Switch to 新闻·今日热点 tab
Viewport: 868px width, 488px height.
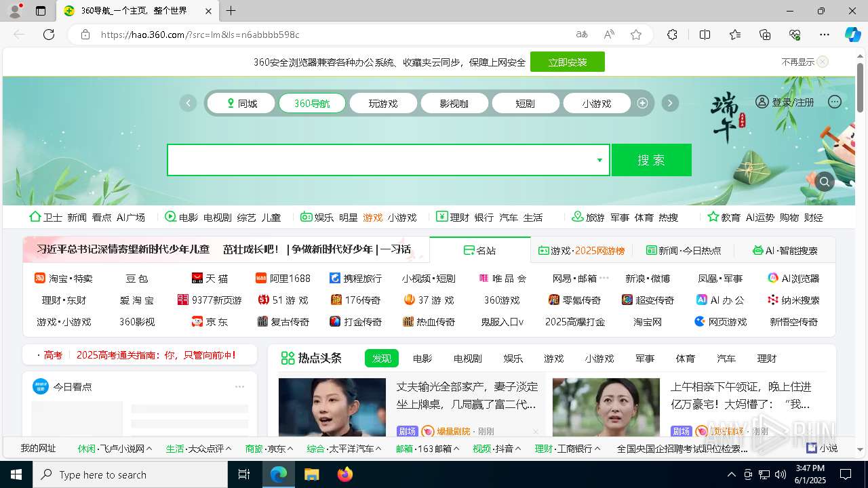(684, 250)
